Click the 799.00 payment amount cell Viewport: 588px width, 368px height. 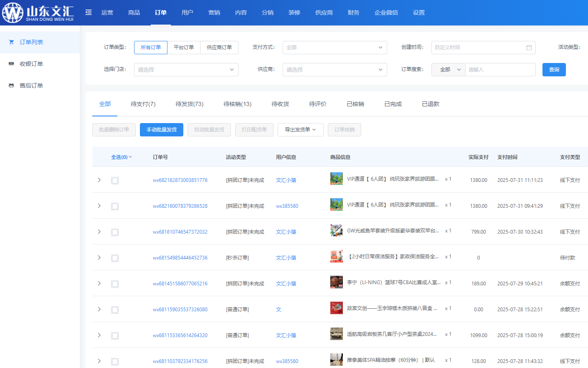479,232
